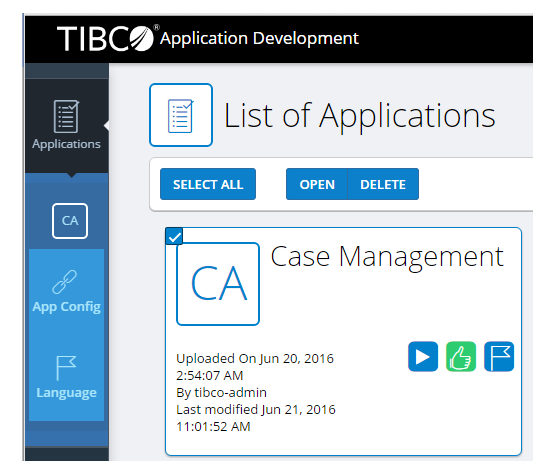Click the SELECT ALL button
The height and width of the screenshot is (467, 548).
tap(208, 184)
